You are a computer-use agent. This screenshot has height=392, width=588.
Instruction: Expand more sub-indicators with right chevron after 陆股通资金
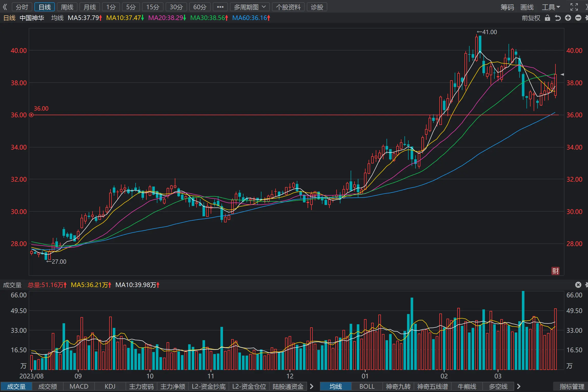tap(312, 386)
